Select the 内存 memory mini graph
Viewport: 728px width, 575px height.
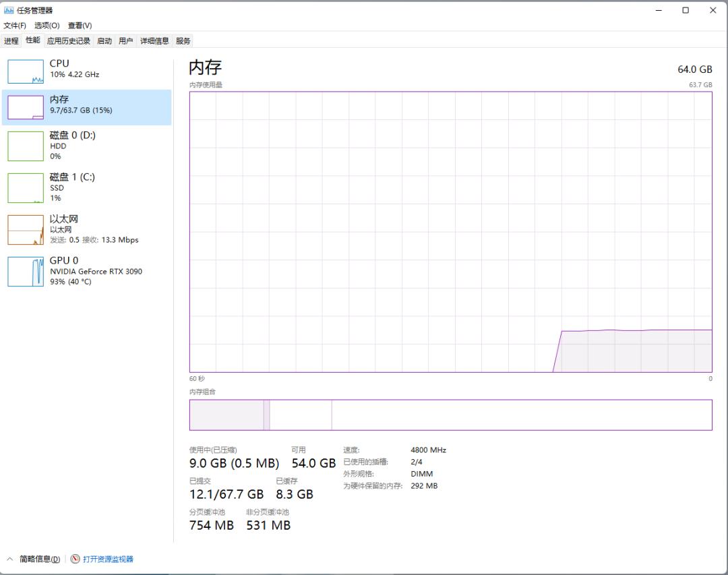[x=26, y=107]
